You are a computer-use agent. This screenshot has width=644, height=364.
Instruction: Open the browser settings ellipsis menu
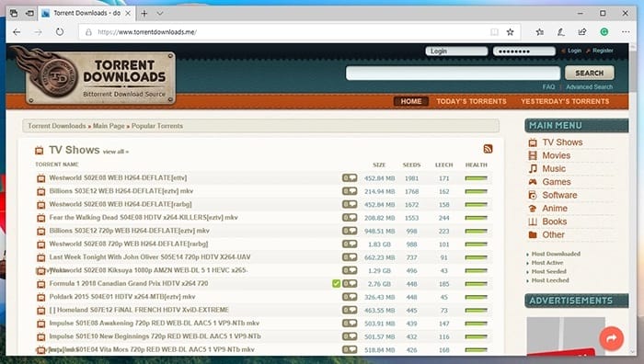click(x=626, y=32)
